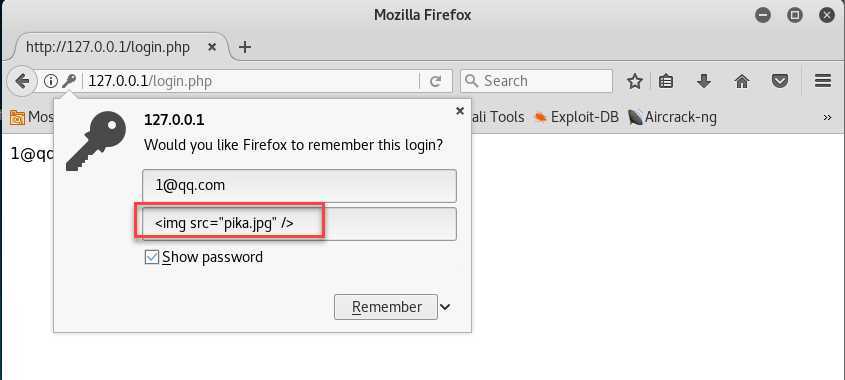
Task: Open the site information icon
Action: tap(51, 81)
